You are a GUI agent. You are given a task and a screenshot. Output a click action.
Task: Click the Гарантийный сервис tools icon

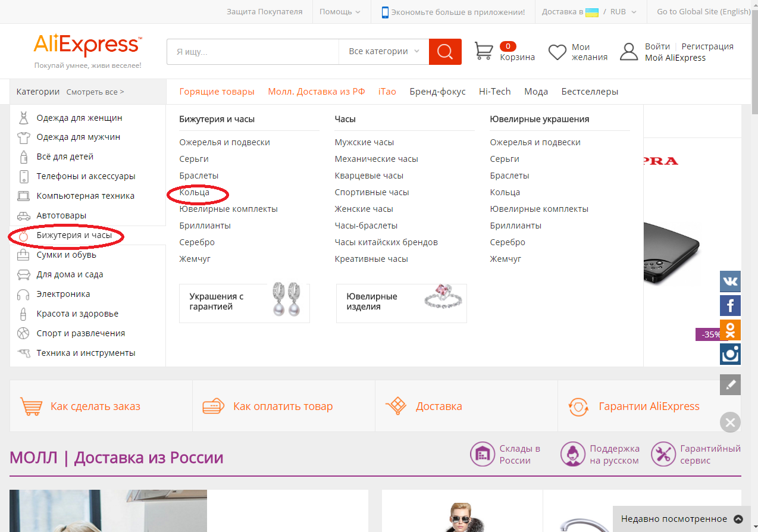click(663, 455)
